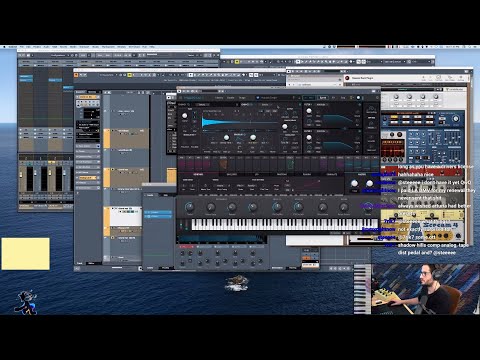The image size is (480, 360).
Task: Click the yellow sticky note on the desktop
Action: tap(26, 254)
